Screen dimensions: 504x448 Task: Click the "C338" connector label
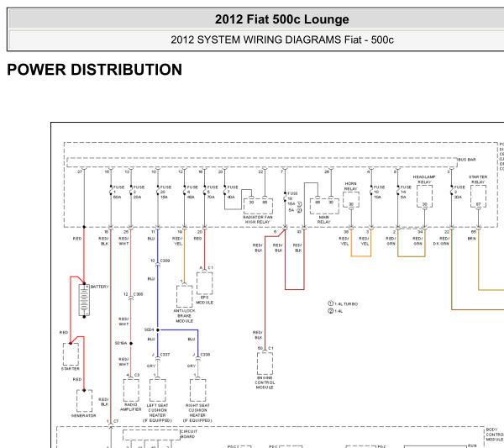point(205,355)
